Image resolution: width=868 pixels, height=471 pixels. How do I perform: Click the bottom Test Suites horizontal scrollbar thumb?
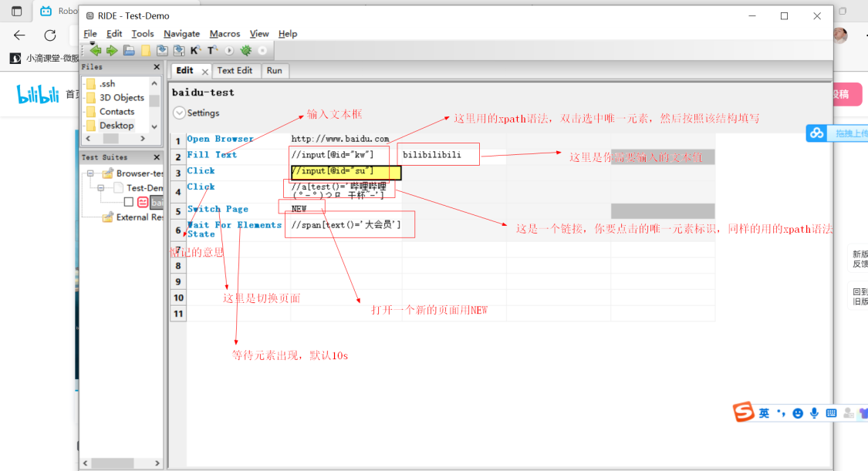click(113, 463)
